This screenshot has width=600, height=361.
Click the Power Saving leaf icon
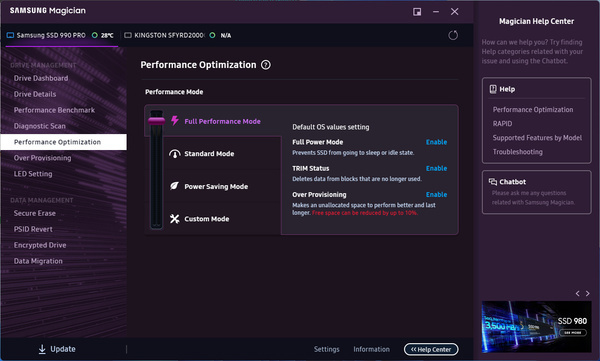174,186
